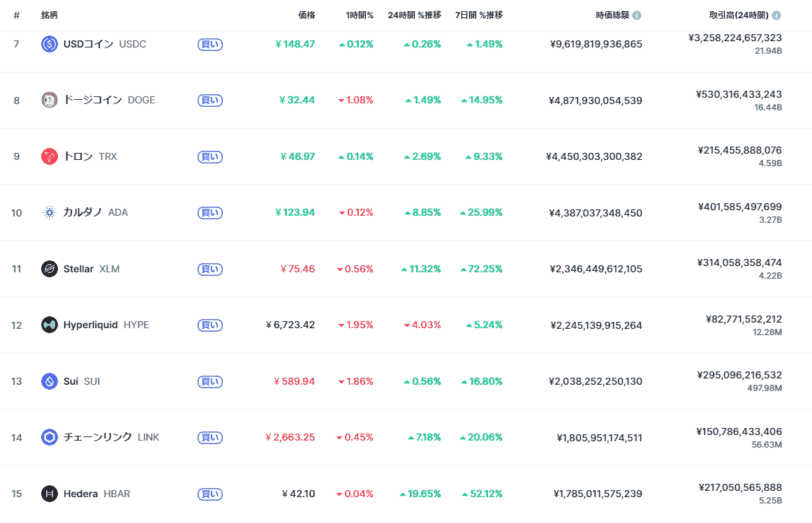Click the 買い button for ADA
Image resolution: width=812 pixels, height=523 pixels.
(210, 213)
